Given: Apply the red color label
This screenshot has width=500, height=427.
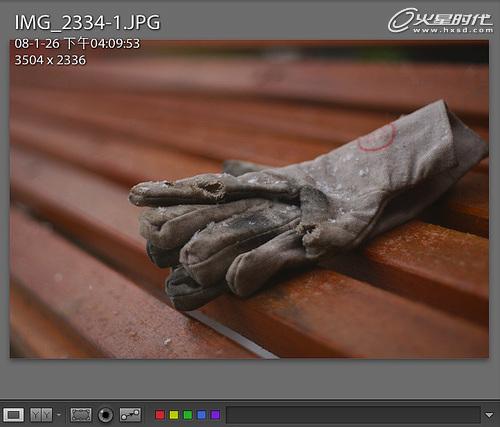Looking at the screenshot, I should (x=160, y=415).
